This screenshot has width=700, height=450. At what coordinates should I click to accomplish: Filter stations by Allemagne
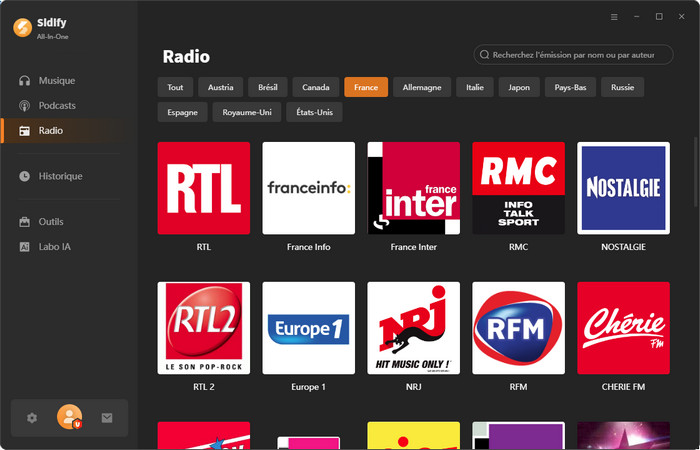pos(421,87)
